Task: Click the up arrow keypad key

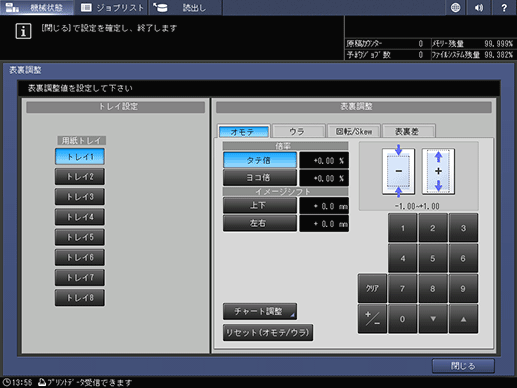Action: 463,319
